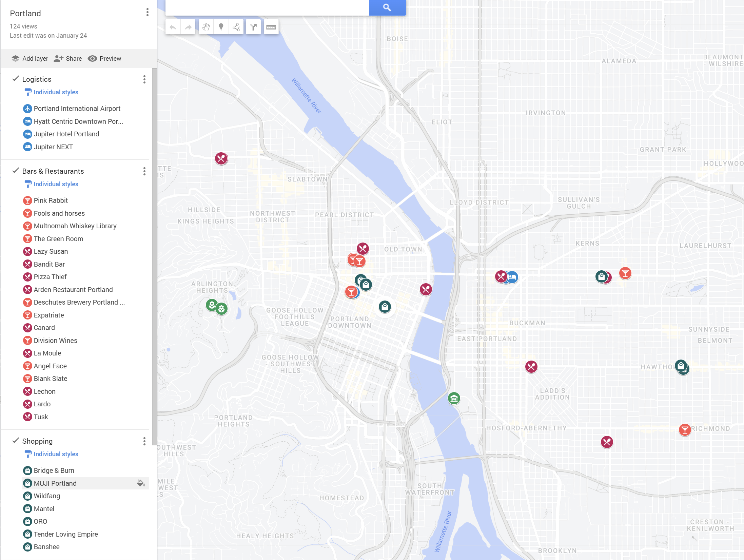Select the Draw a line tool
This screenshot has height=560, width=744.
click(236, 27)
